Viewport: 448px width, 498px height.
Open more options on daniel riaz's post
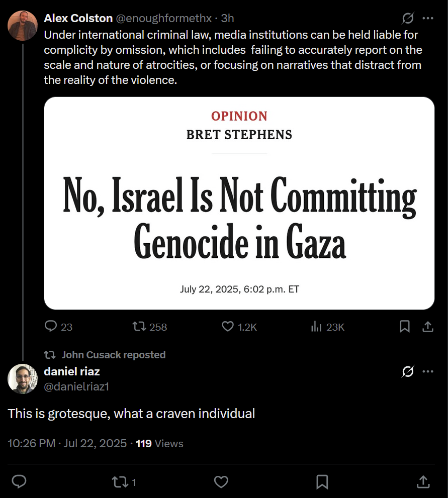point(428,371)
